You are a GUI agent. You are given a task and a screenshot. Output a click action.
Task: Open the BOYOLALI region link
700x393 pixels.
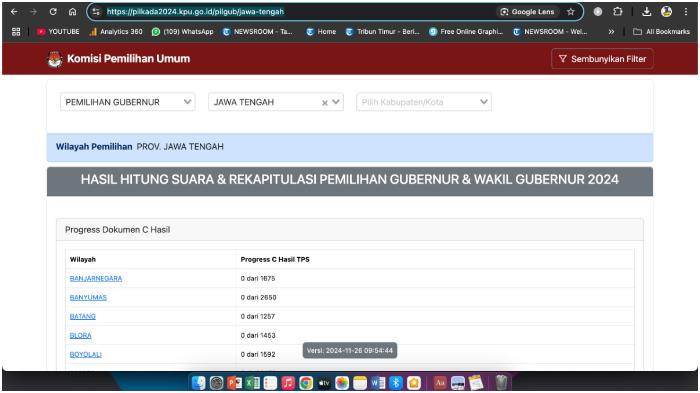pyautogui.click(x=86, y=355)
